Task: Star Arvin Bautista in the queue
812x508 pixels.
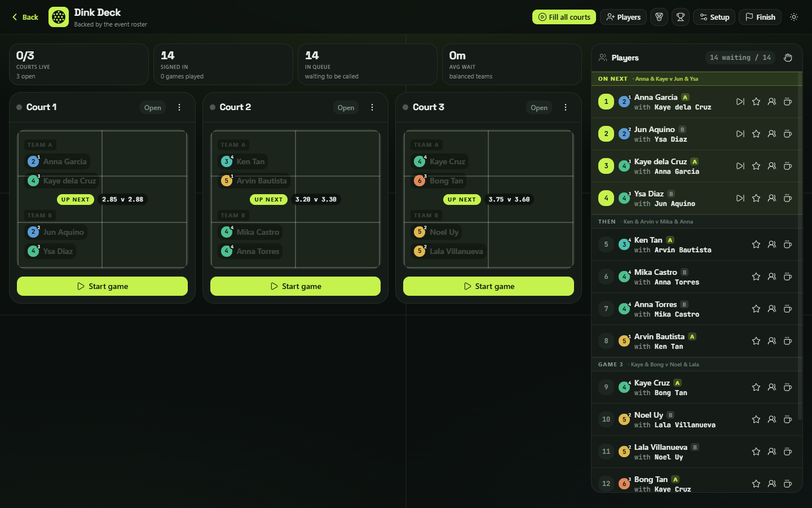Action: click(756, 341)
